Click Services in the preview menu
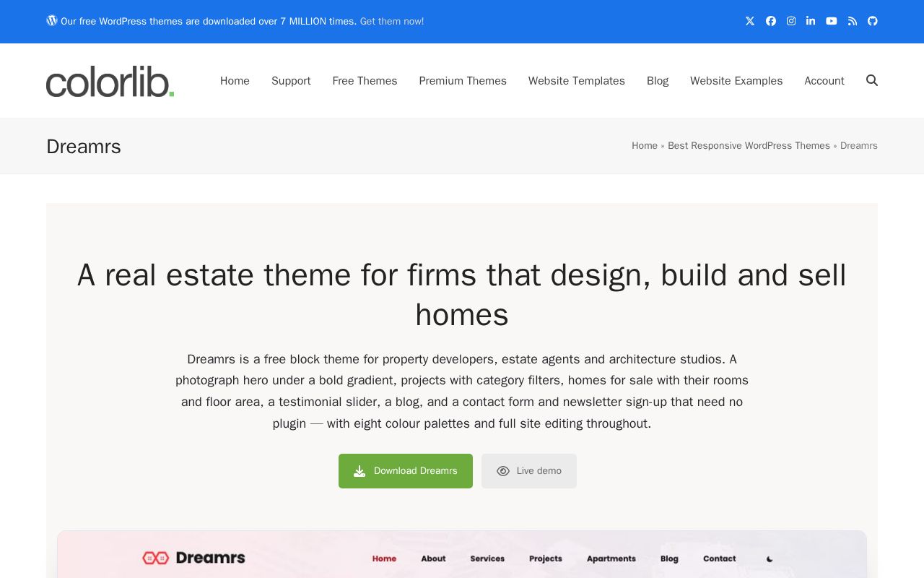 (487, 558)
